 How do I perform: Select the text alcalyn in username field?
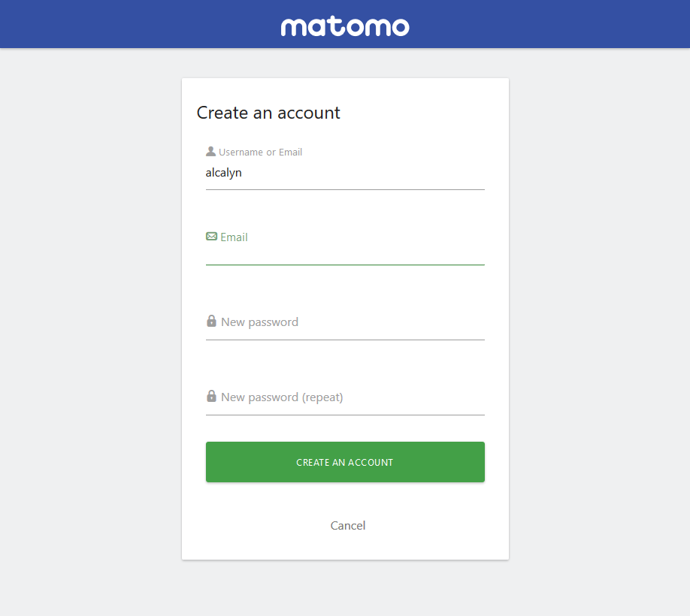[x=223, y=172]
